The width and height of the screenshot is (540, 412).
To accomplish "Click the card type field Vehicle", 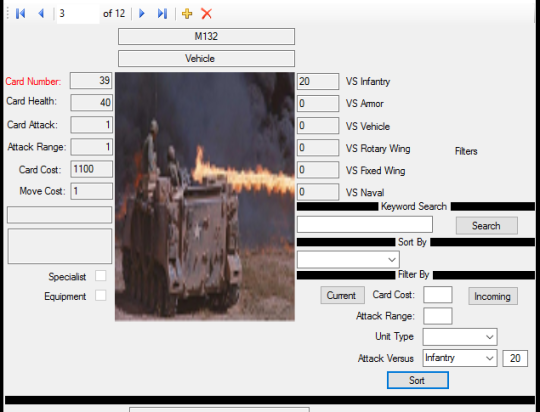I will (206, 59).
